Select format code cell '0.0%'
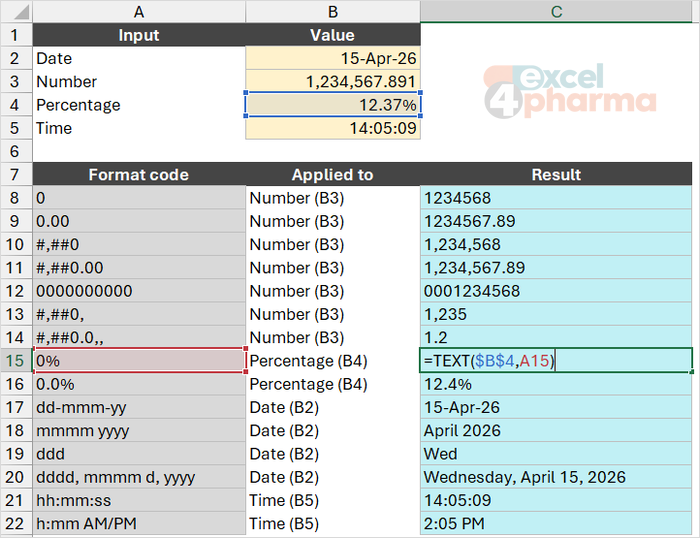 [139, 384]
